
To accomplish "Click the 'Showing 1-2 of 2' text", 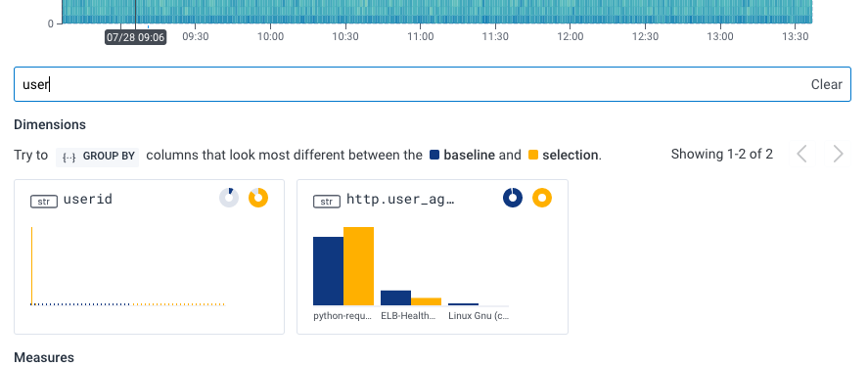I will pyautogui.click(x=722, y=154).
